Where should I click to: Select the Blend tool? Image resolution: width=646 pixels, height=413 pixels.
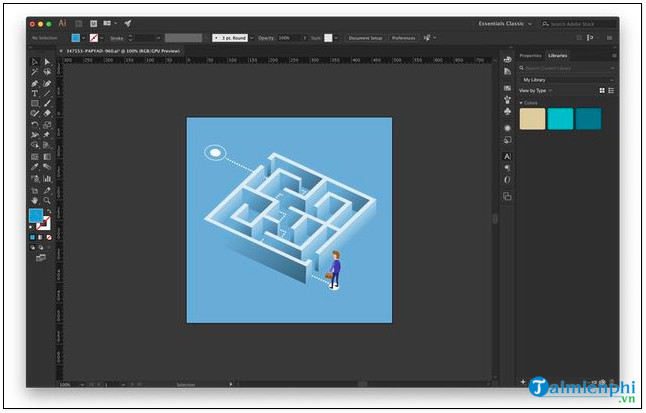pos(47,167)
